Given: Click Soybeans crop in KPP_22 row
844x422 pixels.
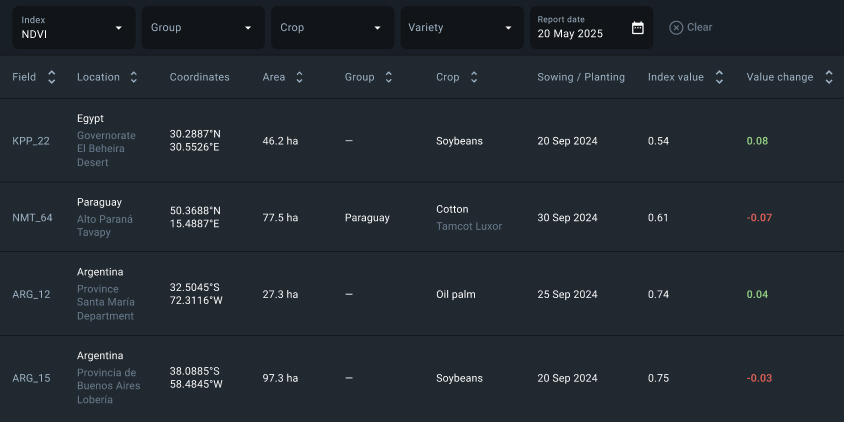Looking at the screenshot, I should (459, 141).
